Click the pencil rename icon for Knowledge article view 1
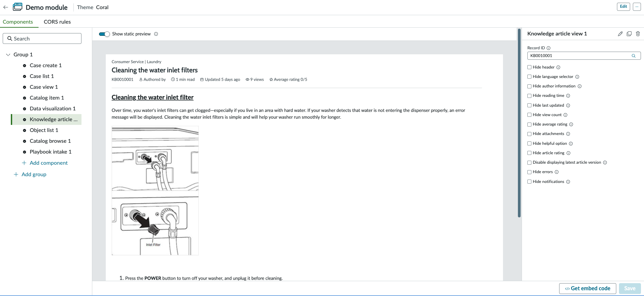 [x=620, y=34]
